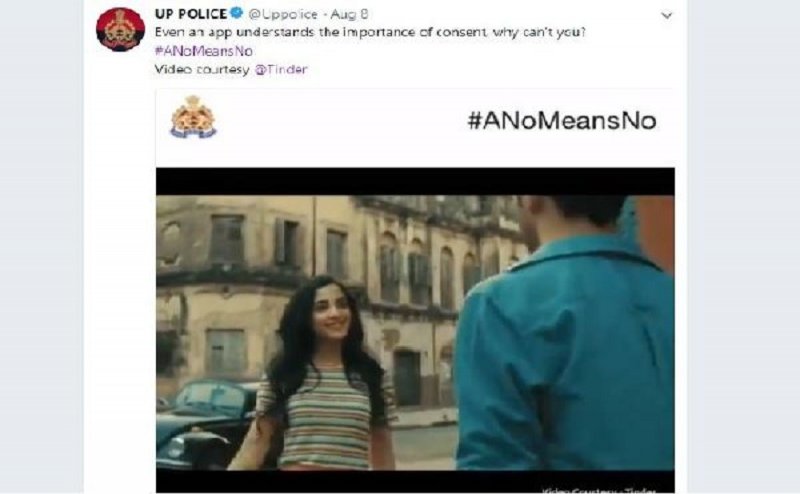Open the UP Police profile avatar

coord(120,29)
